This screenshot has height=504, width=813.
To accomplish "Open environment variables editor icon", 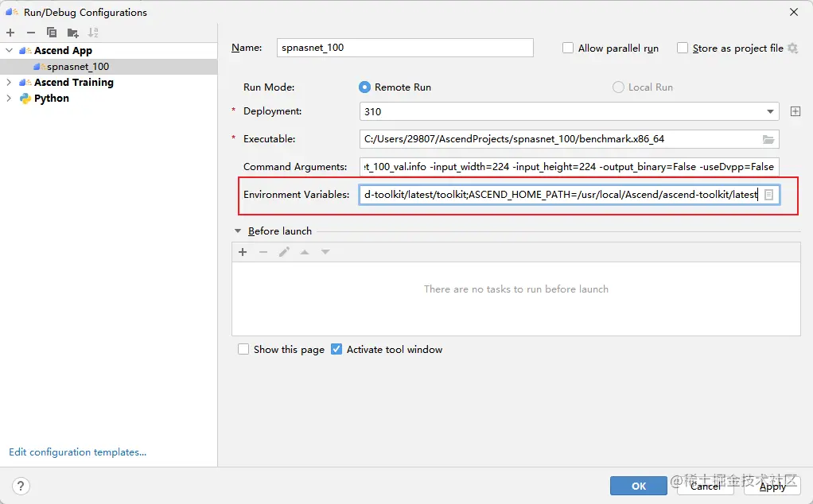I will coord(769,195).
